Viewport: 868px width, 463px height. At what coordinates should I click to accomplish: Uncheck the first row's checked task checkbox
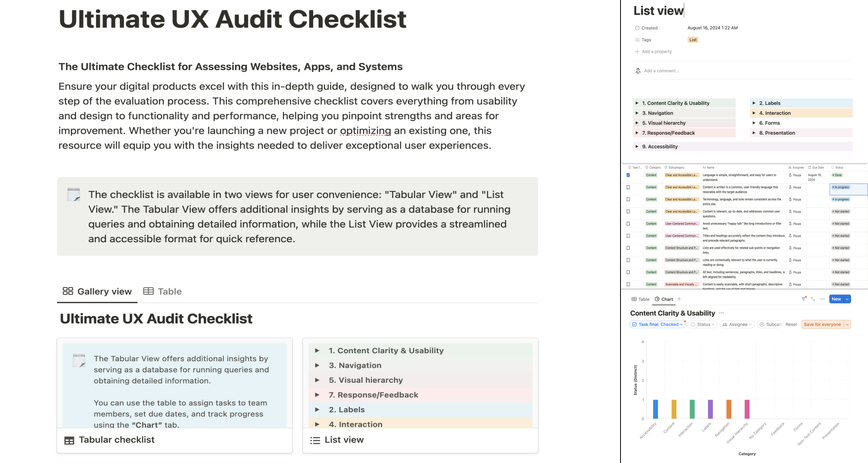point(628,175)
